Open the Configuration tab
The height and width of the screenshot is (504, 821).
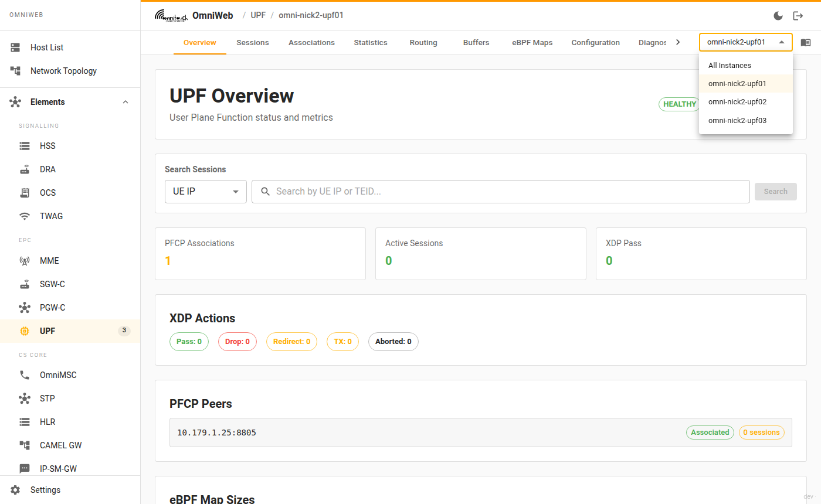tap(595, 43)
